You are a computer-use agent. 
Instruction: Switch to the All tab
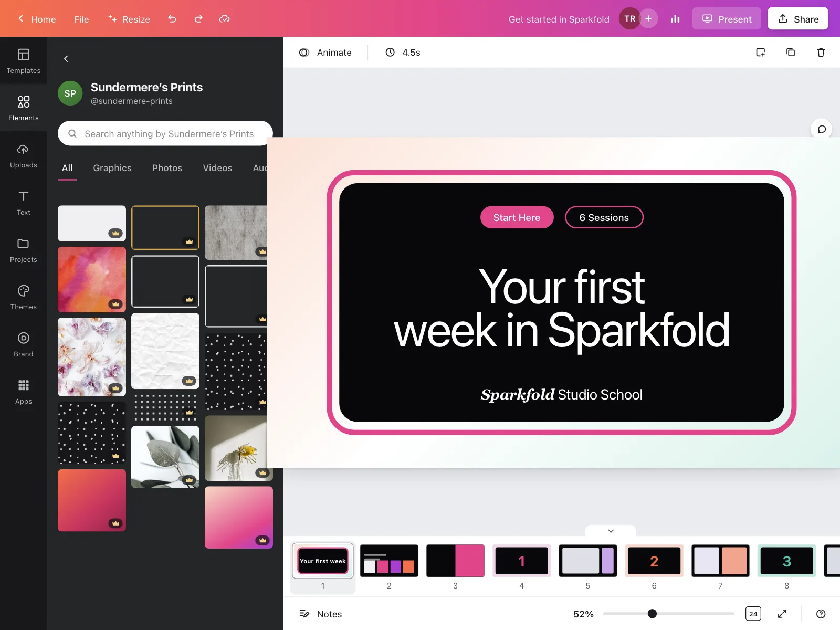[x=67, y=168]
